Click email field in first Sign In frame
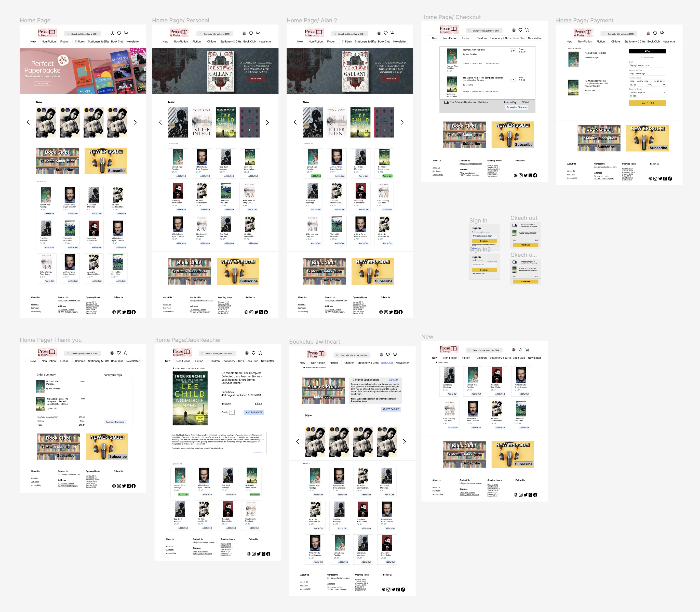This screenshot has height=612, width=700. 484,236
